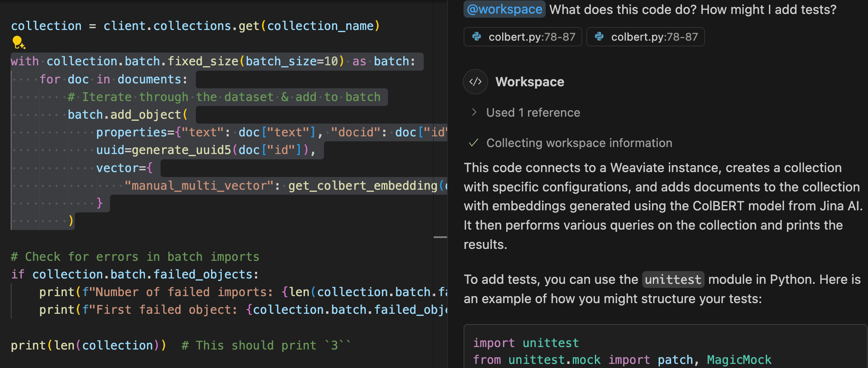Screen dimensions: 868x368
Task: Click generate_uuid5 function call in editor
Action: [181, 150]
